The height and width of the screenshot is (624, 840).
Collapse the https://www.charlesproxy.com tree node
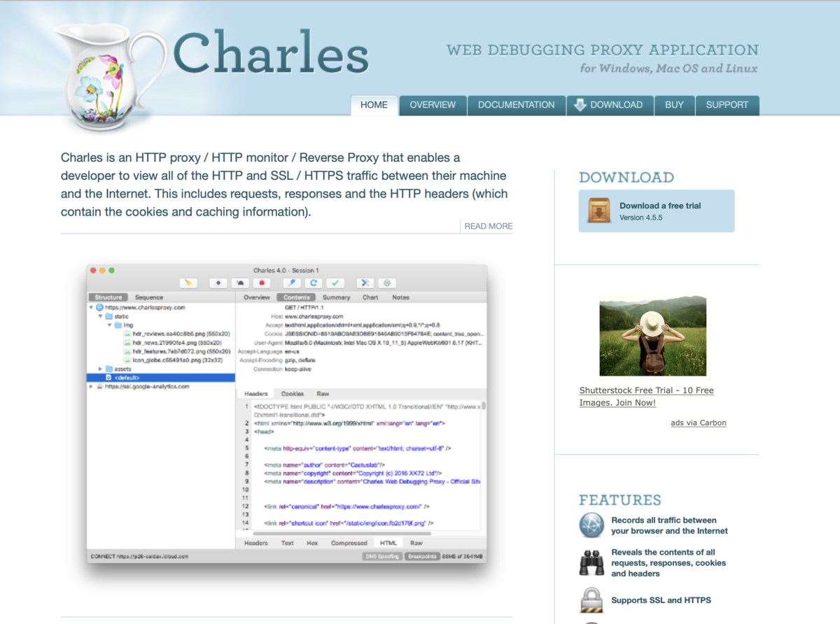[x=92, y=308]
